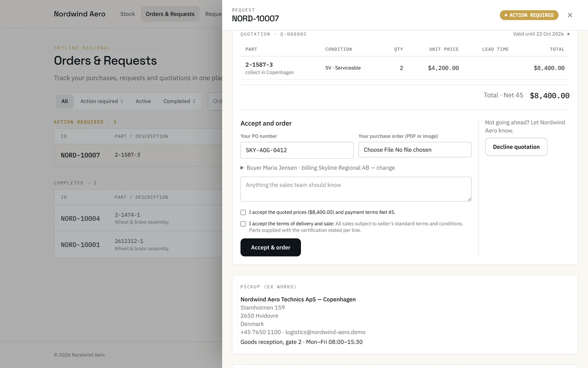This screenshot has width=588, height=368.
Task: Click part number 2-1587-3 in the quotation
Action: pos(259,65)
